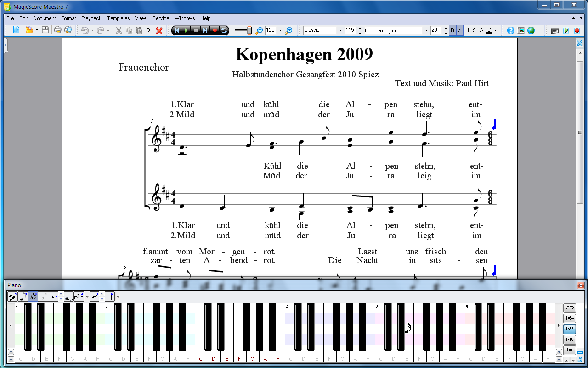Screen dimensions: 588x368
Task: Open the Classic style dropdown
Action: pos(340,30)
